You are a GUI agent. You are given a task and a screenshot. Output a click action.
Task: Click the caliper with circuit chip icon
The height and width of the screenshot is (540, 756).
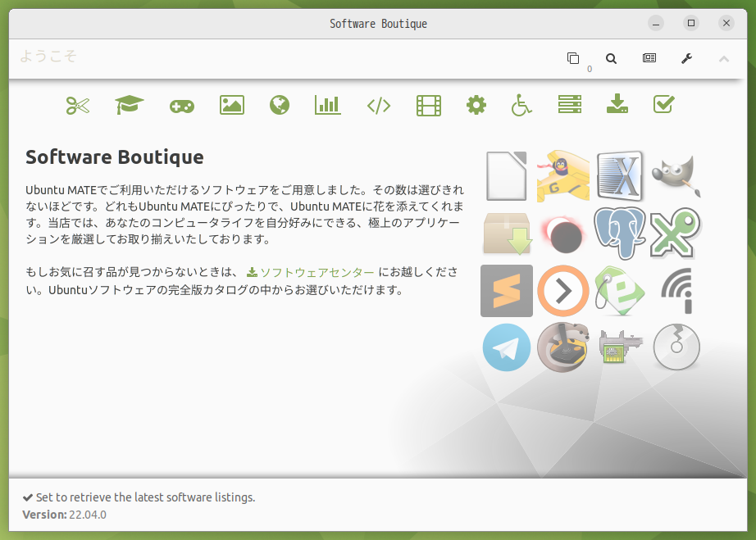coord(620,347)
